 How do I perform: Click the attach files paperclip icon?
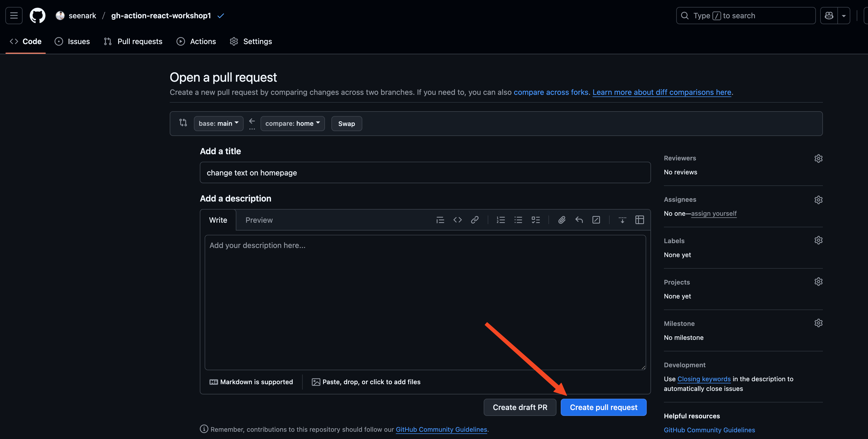click(x=561, y=220)
